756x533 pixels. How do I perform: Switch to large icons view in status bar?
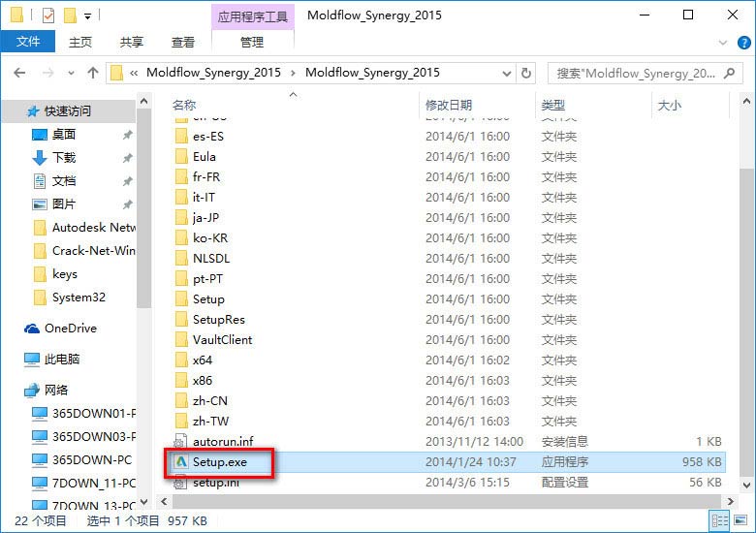740,521
